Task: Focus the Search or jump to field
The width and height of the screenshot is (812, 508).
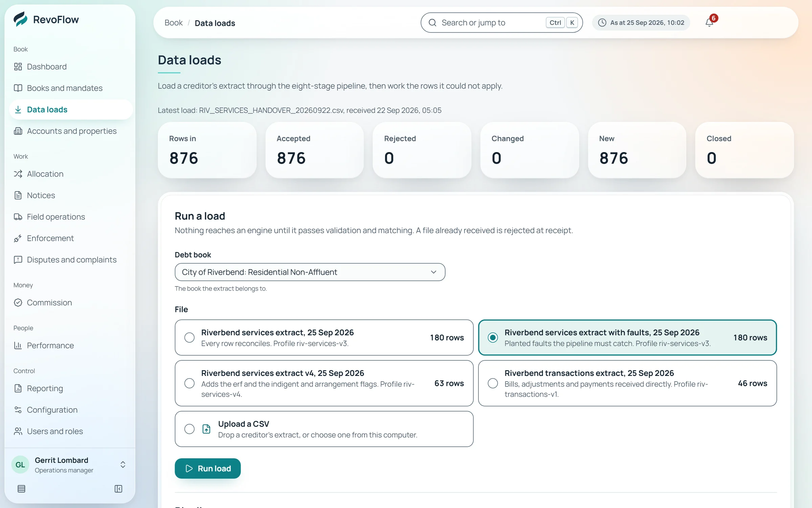Action: (501, 23)
